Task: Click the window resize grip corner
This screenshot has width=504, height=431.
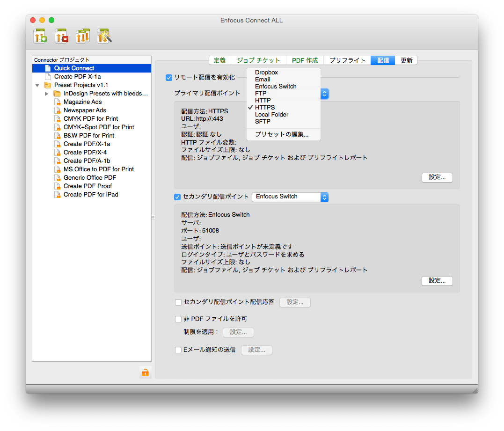Action: click(x=475, y=390)
